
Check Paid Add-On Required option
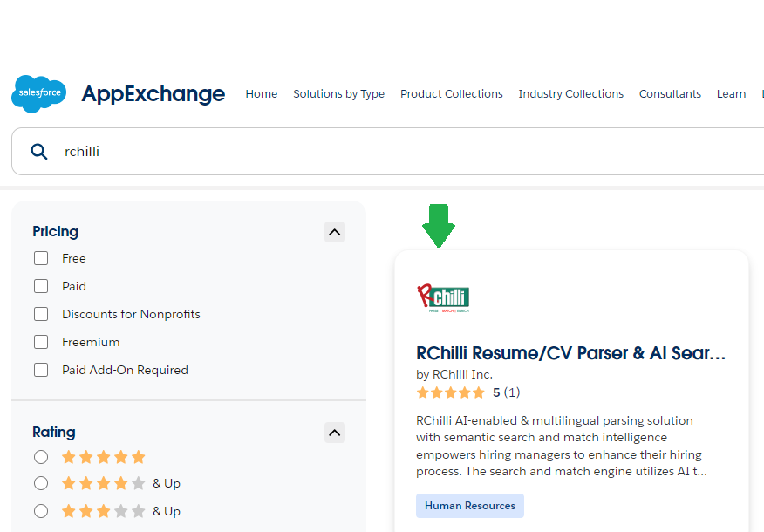[x=41, y=370]
